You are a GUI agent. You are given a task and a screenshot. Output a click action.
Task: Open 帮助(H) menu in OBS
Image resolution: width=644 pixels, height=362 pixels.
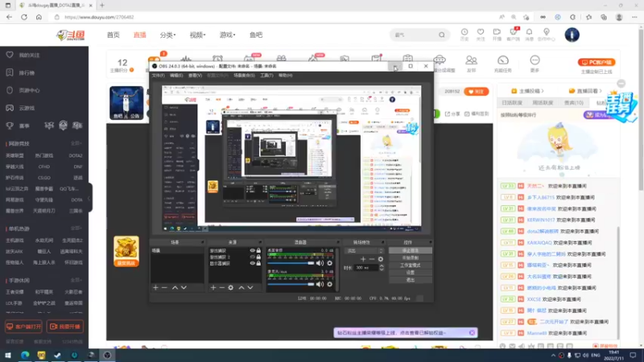click(x=285, y=76)
